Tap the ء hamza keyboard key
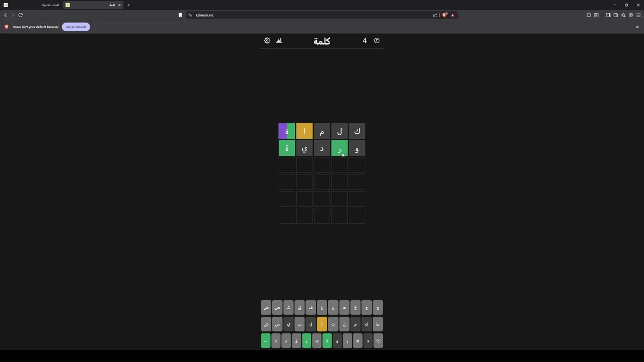The height and width of the screenshot is (362, 644). [x=286, y=341]
